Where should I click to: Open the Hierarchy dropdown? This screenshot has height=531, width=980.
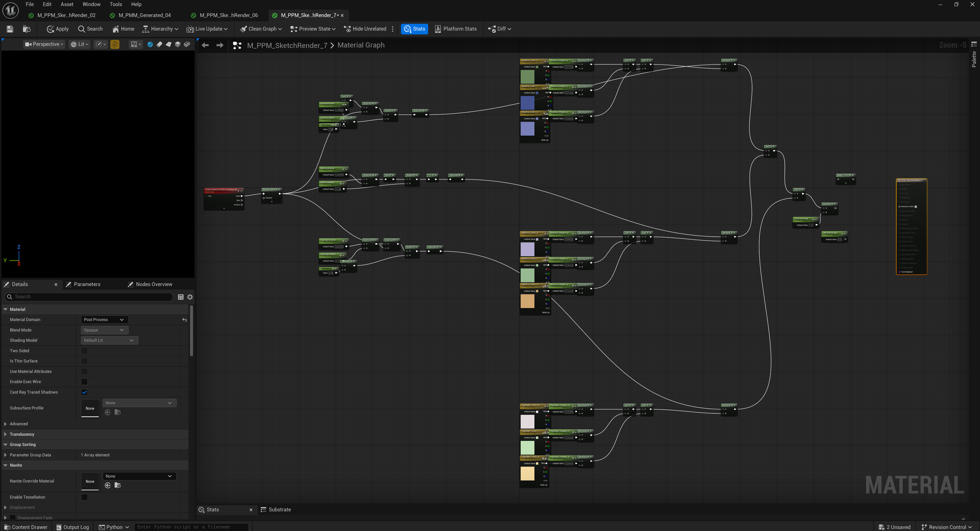(x=160, y=29)
